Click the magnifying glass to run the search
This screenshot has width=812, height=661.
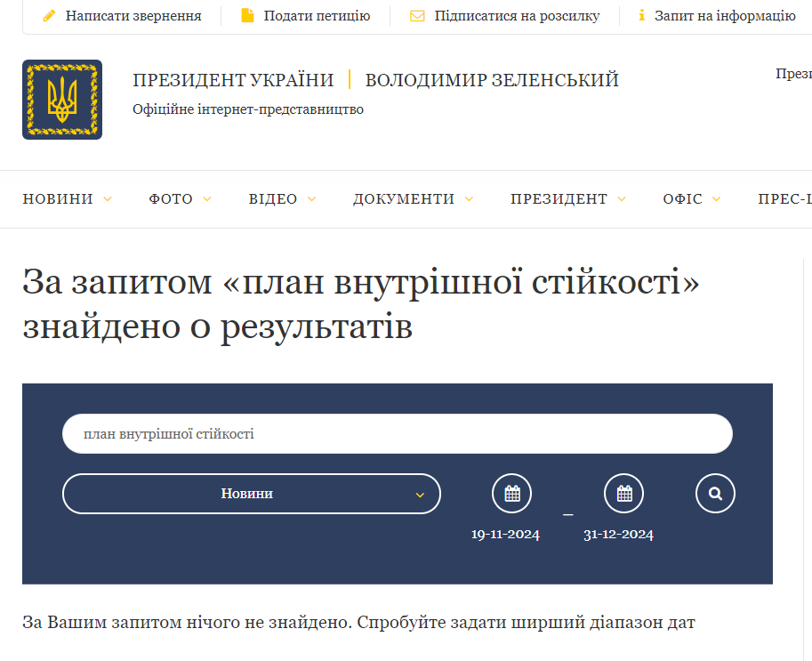[715, 493]
